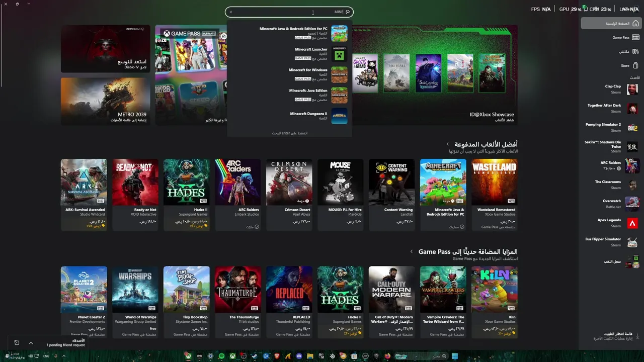Open the Diablo IV banner tile
The height and width of the screenshot is (362, 644).
coord(105,49)
